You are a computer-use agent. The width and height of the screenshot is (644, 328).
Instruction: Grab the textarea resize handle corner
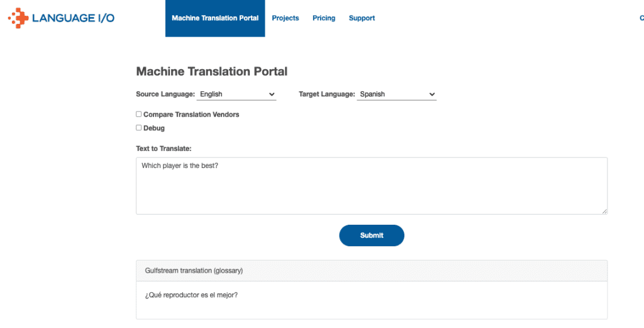(x=604, y=212)
